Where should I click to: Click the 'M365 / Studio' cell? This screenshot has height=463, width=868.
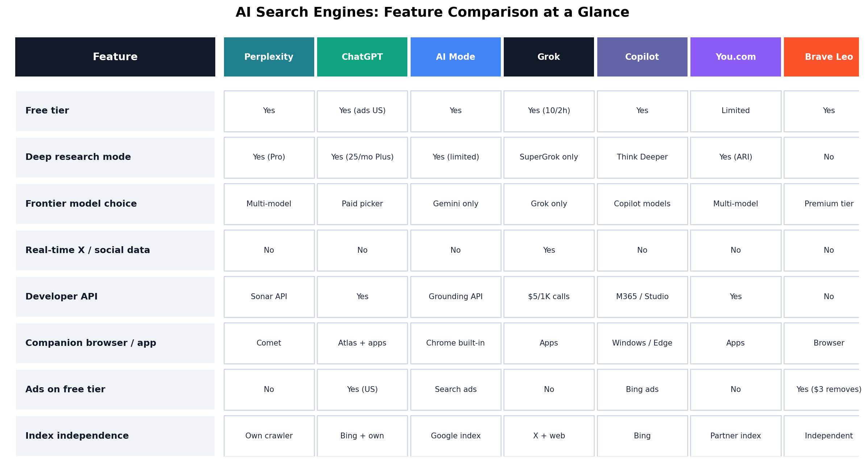click(642, 297)
